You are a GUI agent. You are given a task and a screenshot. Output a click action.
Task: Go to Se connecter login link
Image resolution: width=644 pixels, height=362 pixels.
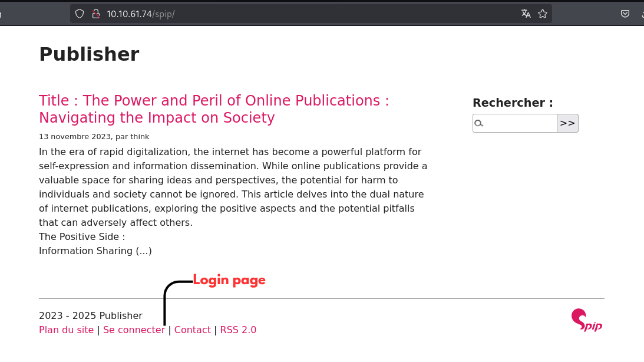(134, 330)
